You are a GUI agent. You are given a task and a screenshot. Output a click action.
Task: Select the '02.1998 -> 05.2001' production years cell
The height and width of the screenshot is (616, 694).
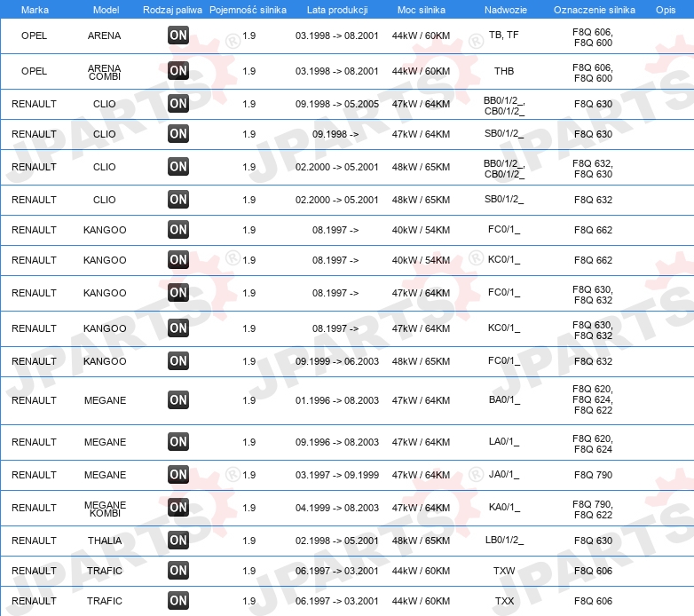point(337,541)
